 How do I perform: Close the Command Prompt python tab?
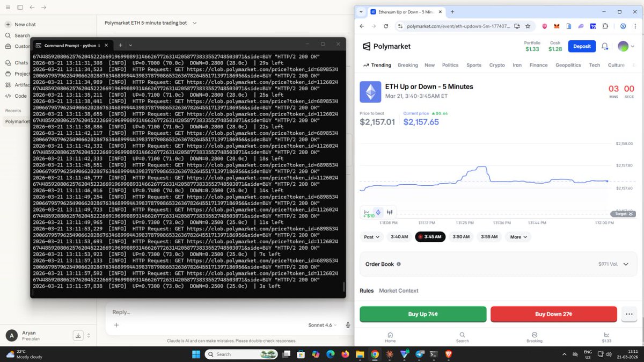coord(106,45)
